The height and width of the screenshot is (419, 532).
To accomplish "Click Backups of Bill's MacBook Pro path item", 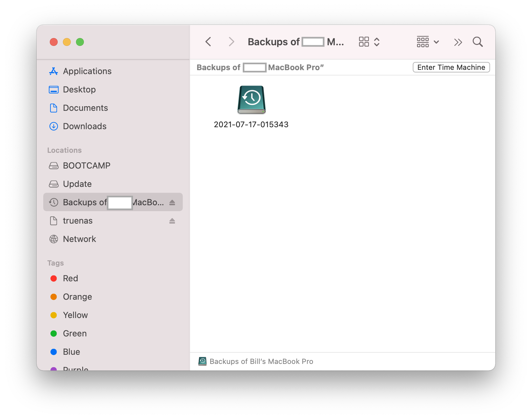I will click(x=256, y=361).
